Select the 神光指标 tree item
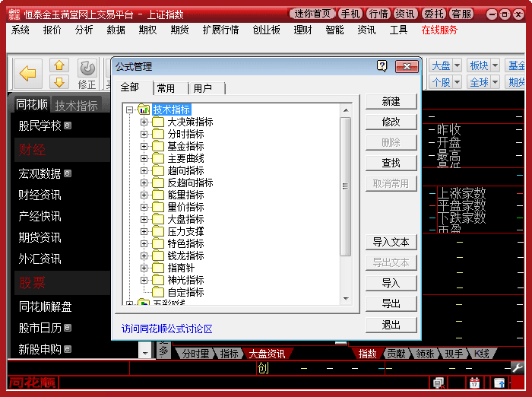The image size is (532, 397). 185,280
